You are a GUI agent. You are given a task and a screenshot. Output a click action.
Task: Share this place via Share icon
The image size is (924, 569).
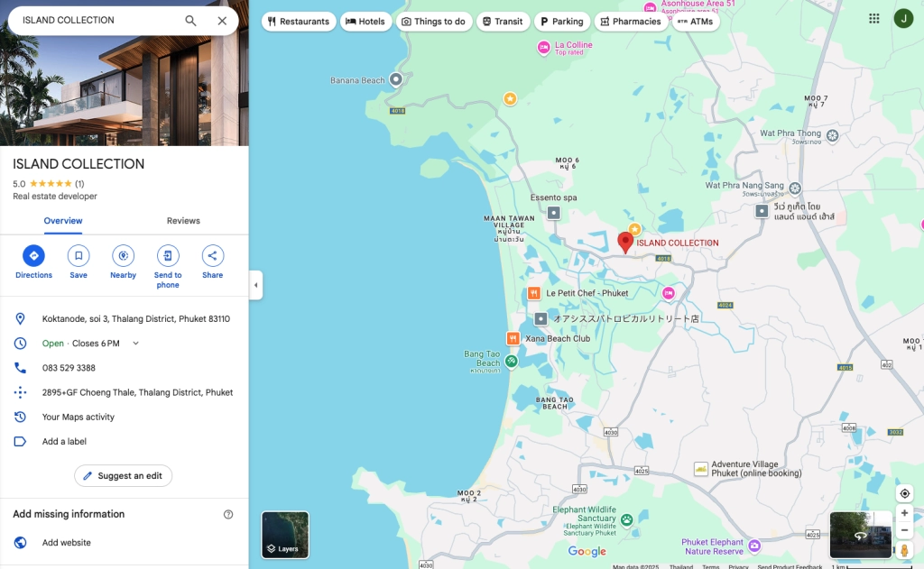(212, 256)
